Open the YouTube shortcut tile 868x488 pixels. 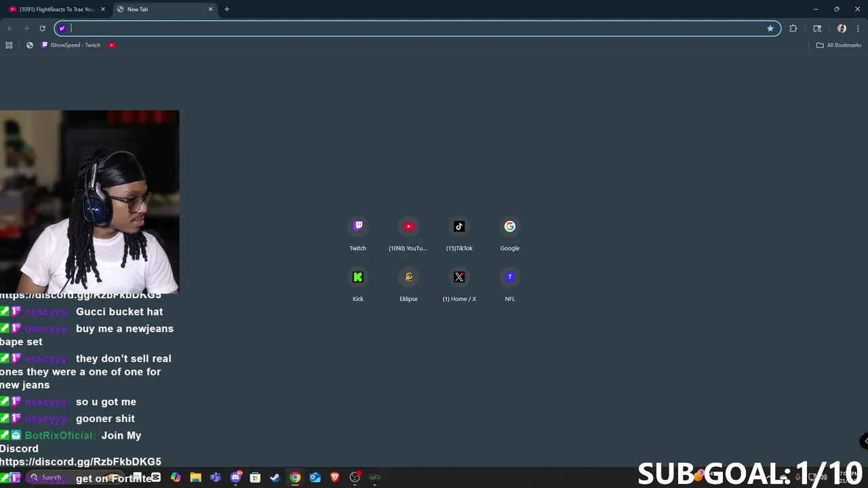point(408,234)
